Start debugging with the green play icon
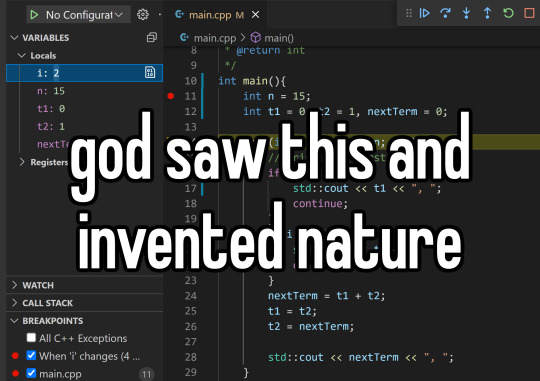The image size is (540, 381). pyautogui.click(x=34, y=15)
